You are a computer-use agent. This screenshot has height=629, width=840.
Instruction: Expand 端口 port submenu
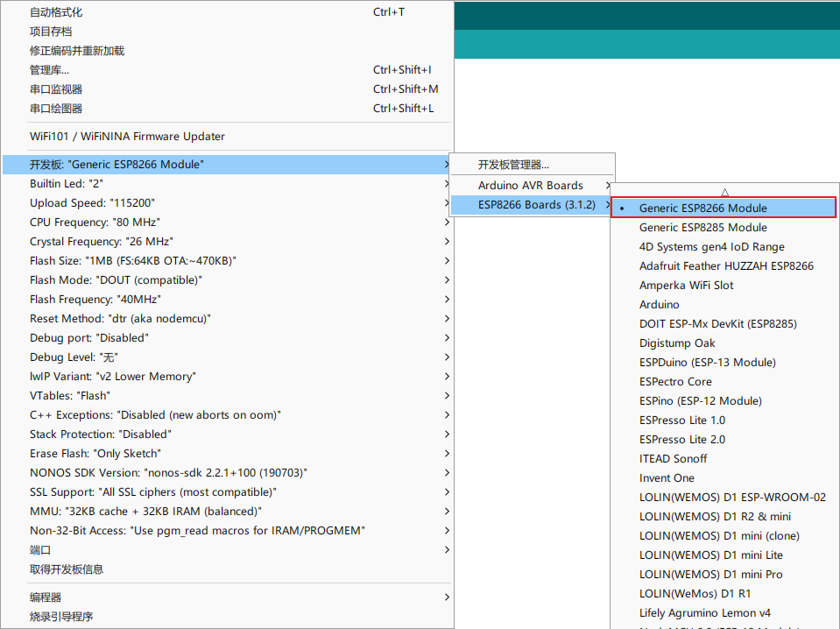[228, 550]
